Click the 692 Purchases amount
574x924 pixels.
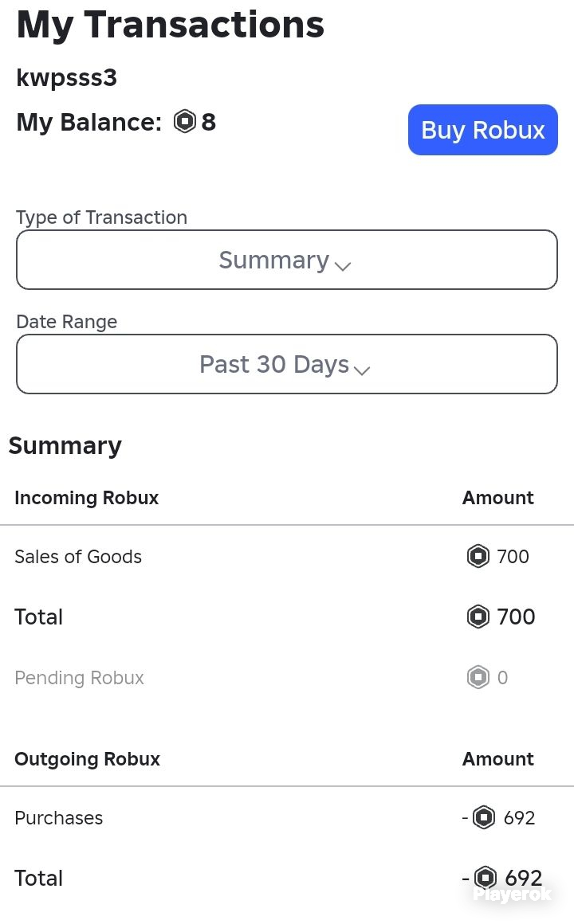[519, 818]
